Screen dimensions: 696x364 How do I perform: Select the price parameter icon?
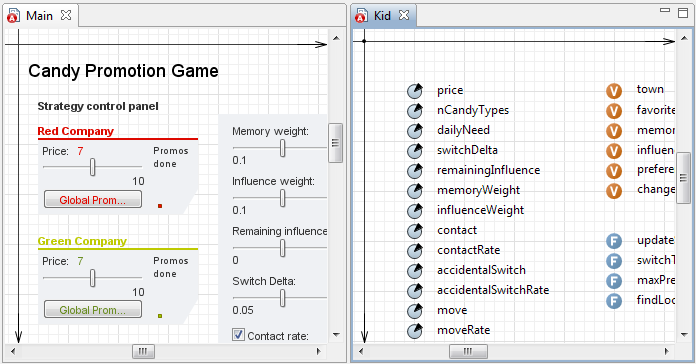[415, 91]
